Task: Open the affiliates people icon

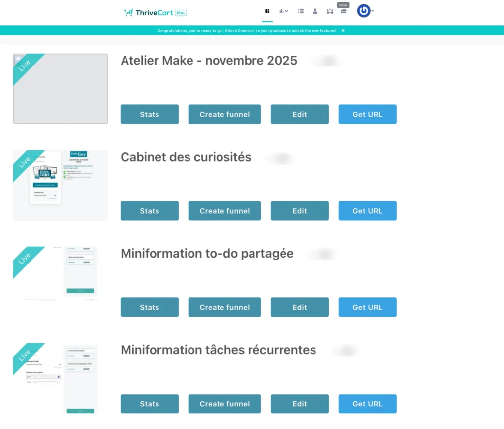Action: click(329, 11)
